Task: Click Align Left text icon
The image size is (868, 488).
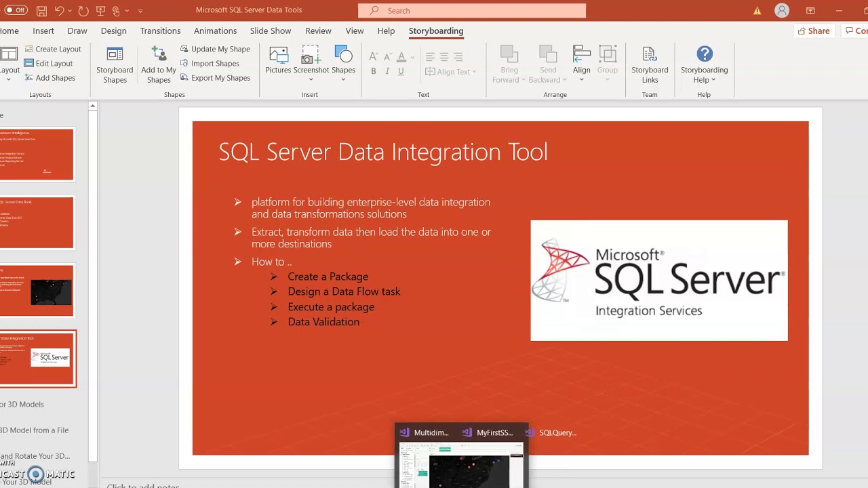Action: 430,57
